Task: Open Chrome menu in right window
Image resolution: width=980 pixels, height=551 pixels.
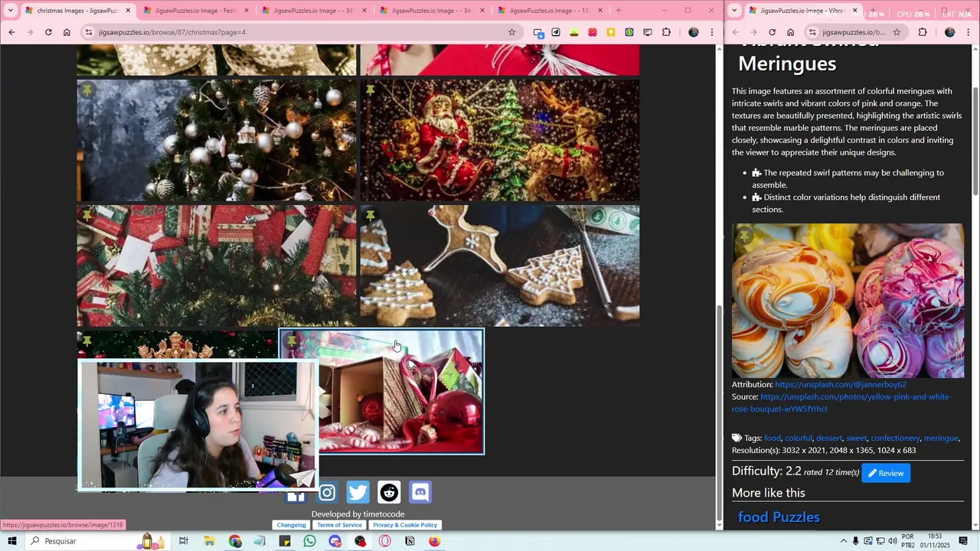Action: [x=969, y=32]
